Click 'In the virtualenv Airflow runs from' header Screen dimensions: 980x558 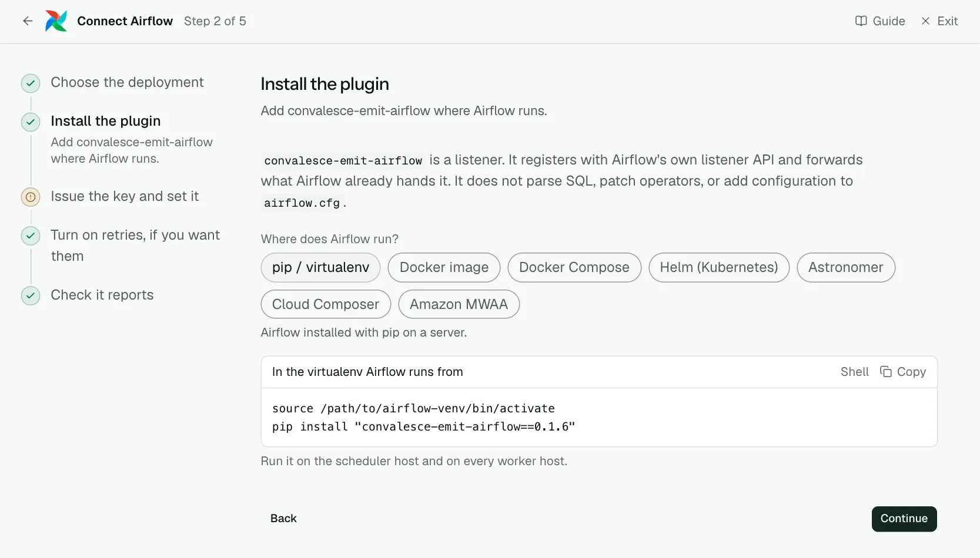point(367,372)
